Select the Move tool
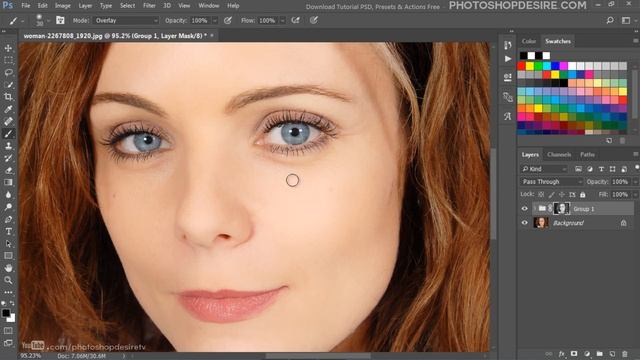The image size is (640, 360). 8,48
